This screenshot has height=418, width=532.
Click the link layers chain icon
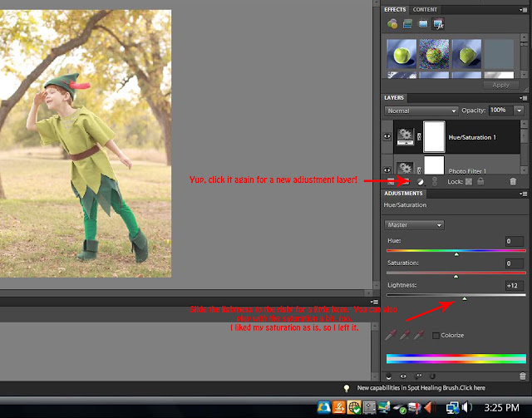435,182
